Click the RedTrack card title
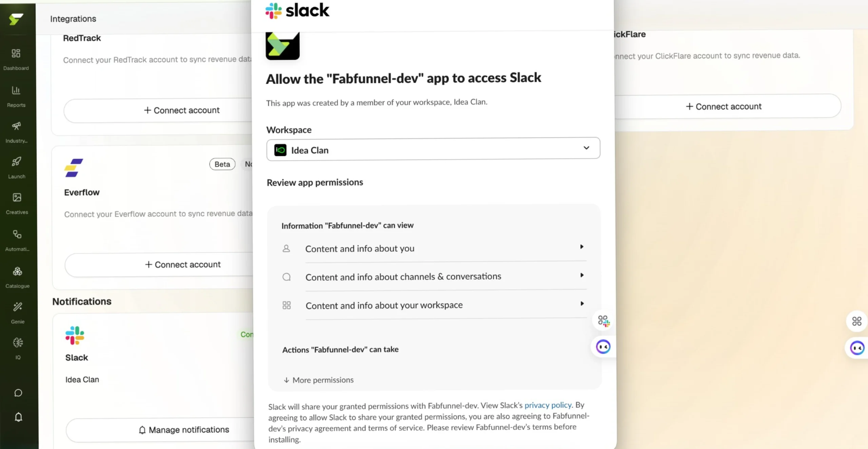Image resolution: width=868 pixels, height=449 pixels. pos(82,38)
